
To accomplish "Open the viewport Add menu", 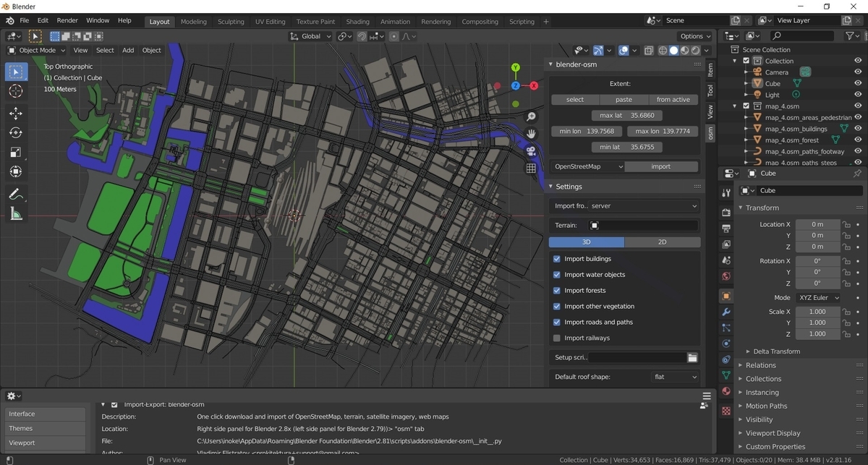I will tap(128, 51).
